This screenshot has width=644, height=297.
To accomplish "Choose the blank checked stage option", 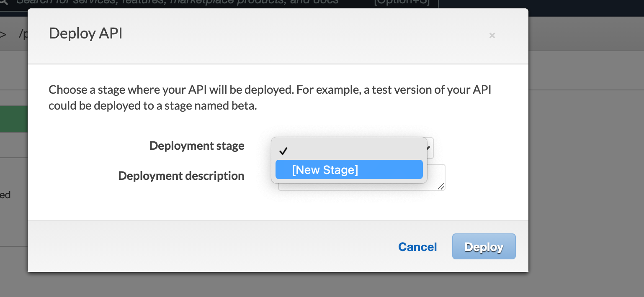I will click(x=349, y=151).
